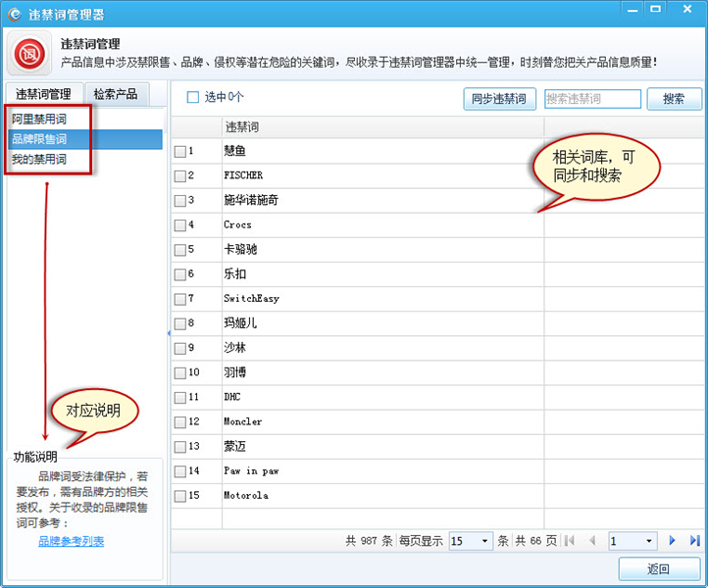
Task: Select 品牌限售词 in the list
Action: point(85,139)
